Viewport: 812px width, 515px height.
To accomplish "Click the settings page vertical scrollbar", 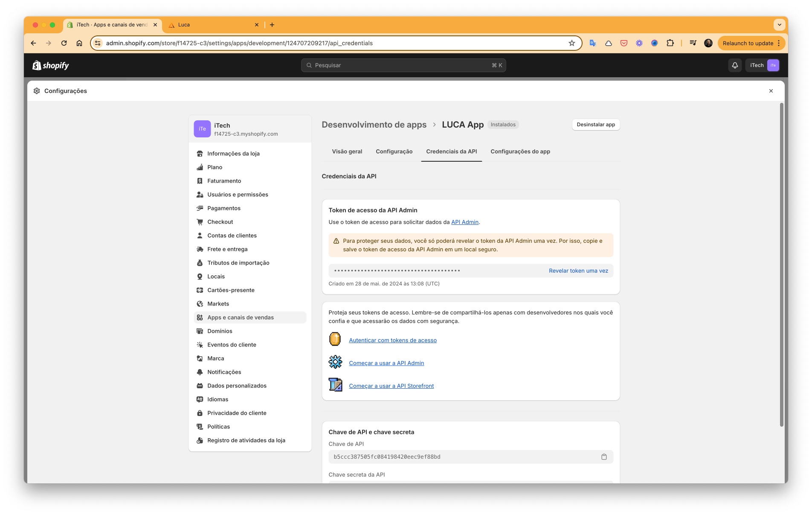I will (781, 265).
